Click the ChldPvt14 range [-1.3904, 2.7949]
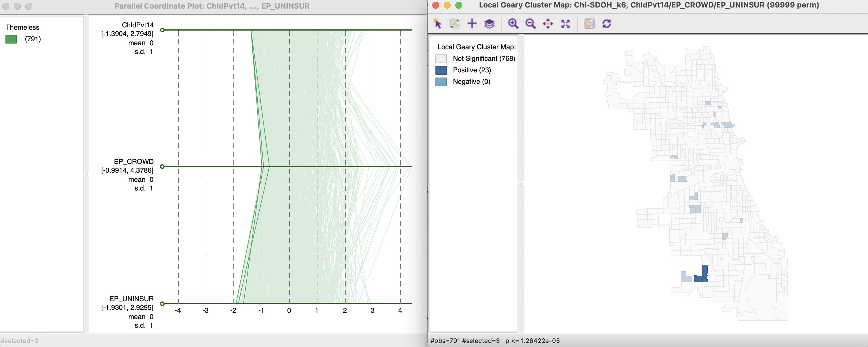Image resolution: width=868 pixels, height=347 pixels. tap(127, 34)
